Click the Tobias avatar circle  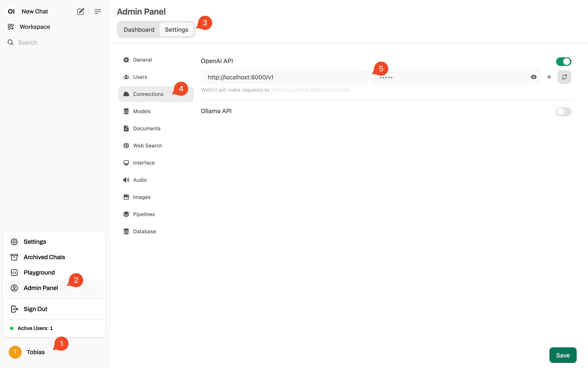[x=15, y=352]
